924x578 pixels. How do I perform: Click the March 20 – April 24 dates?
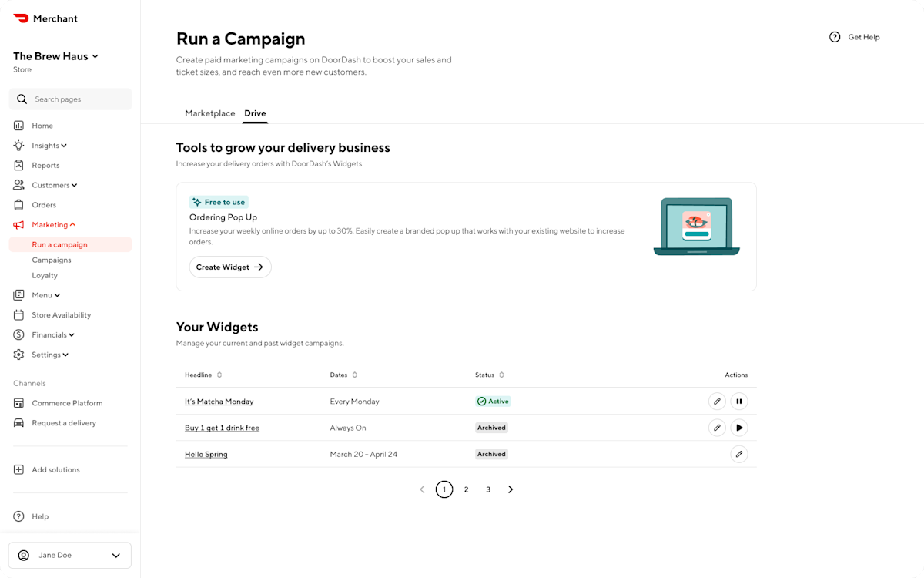pyautogui.click(x=363, y=454)
